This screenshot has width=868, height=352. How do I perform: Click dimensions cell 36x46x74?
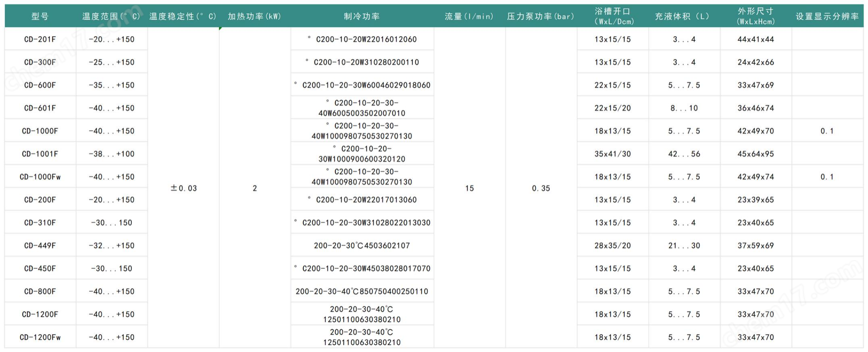(x=756, y=108)
